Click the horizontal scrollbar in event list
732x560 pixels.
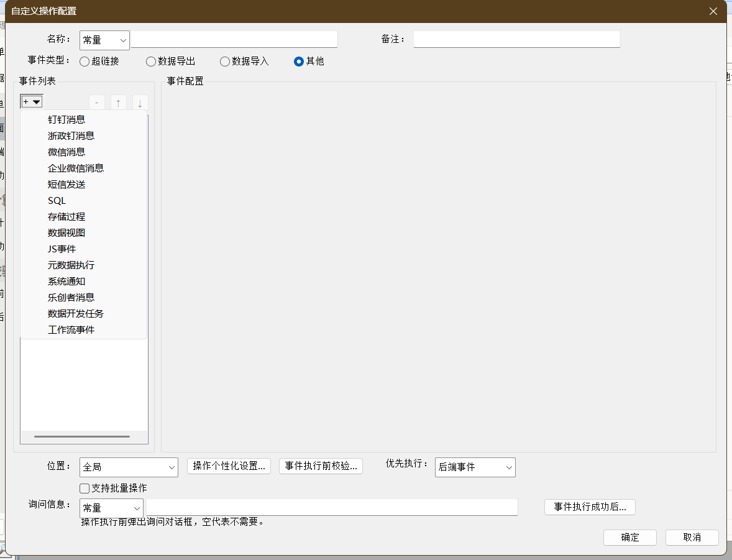82,436
